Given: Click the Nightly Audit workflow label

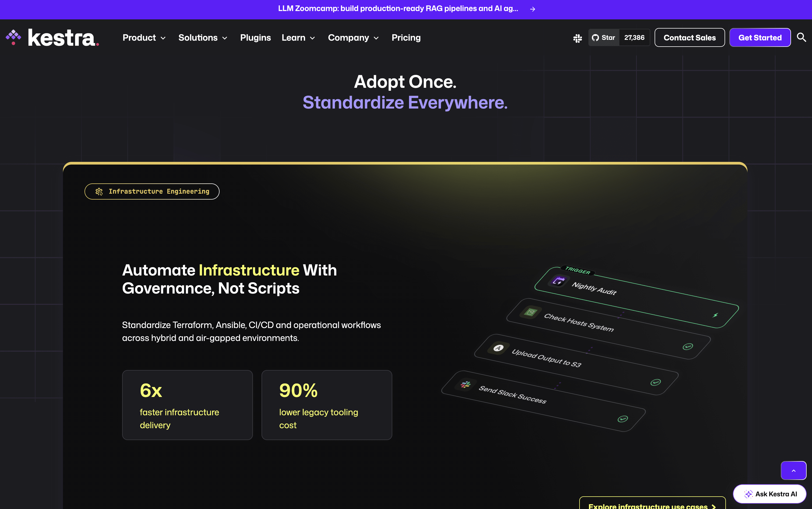Looking at the screenshot, I should coord(594,288).
